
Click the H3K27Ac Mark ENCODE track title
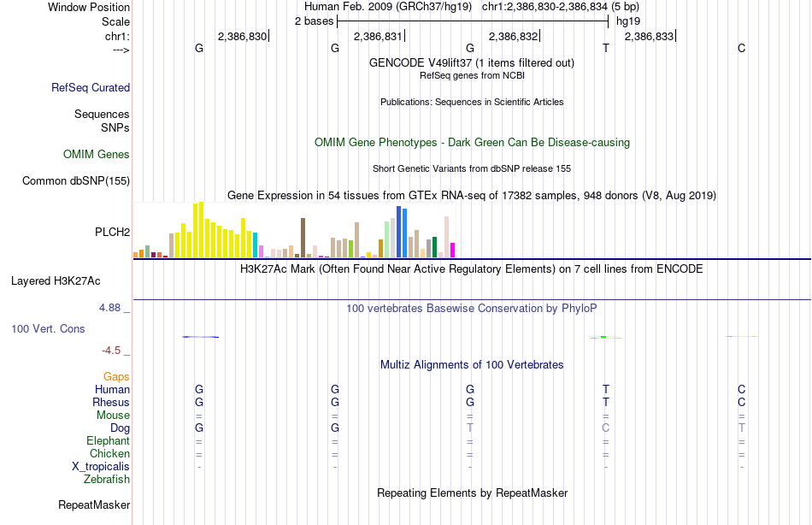[x=472, y=269]
